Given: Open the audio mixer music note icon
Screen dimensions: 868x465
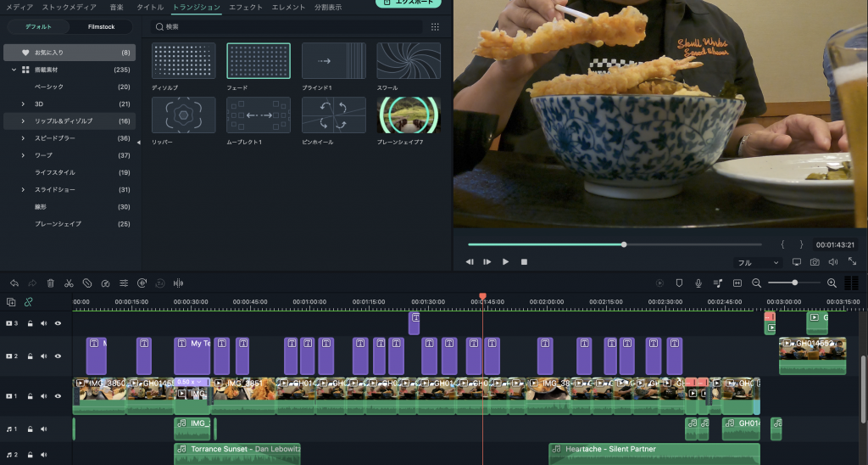Looking at the screenshot, I should (718, 283).
